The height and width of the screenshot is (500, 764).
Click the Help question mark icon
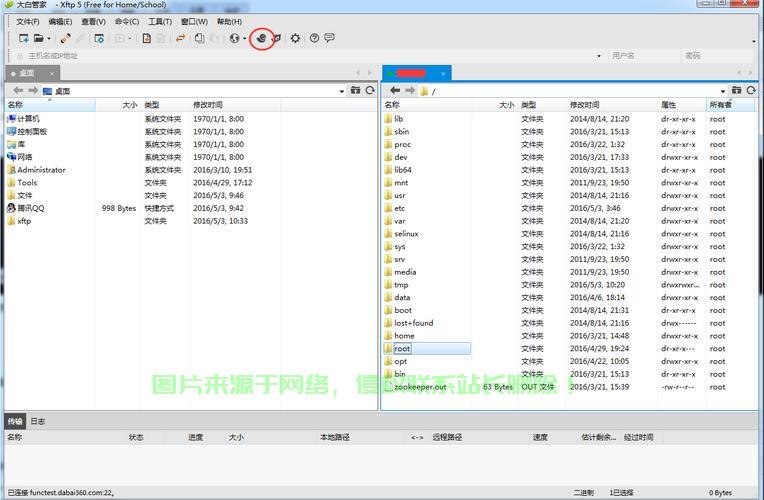[x=314, y=38]
